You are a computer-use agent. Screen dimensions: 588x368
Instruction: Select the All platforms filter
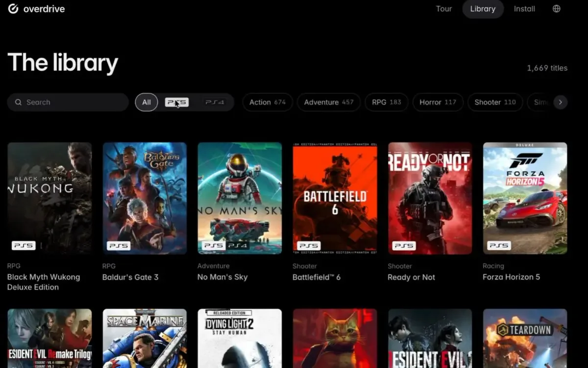coord(147,102)
